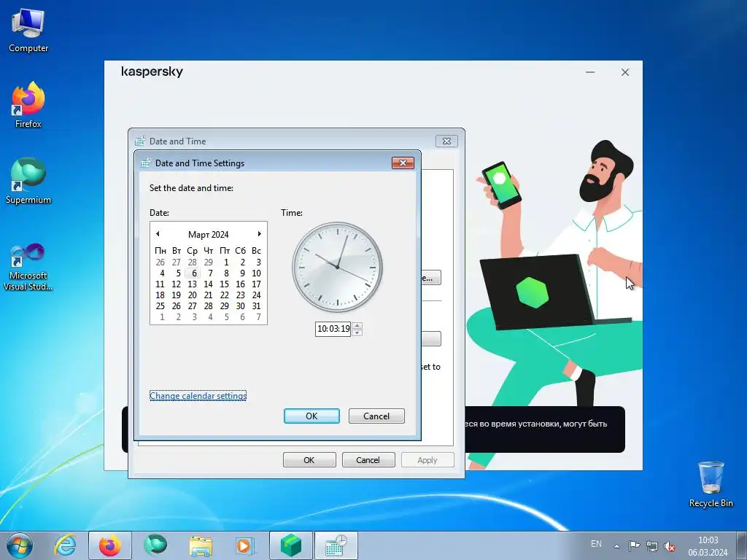Close the Date and Time Settings dialog
747x560 pixels.
403,163
